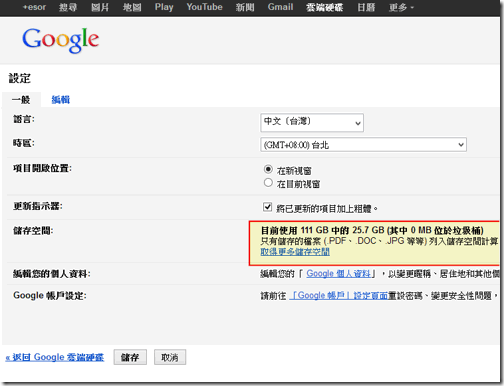
Task: Click the 取得更多儲存空間 link
Action: pyautogui.click(x=295, y=252)
